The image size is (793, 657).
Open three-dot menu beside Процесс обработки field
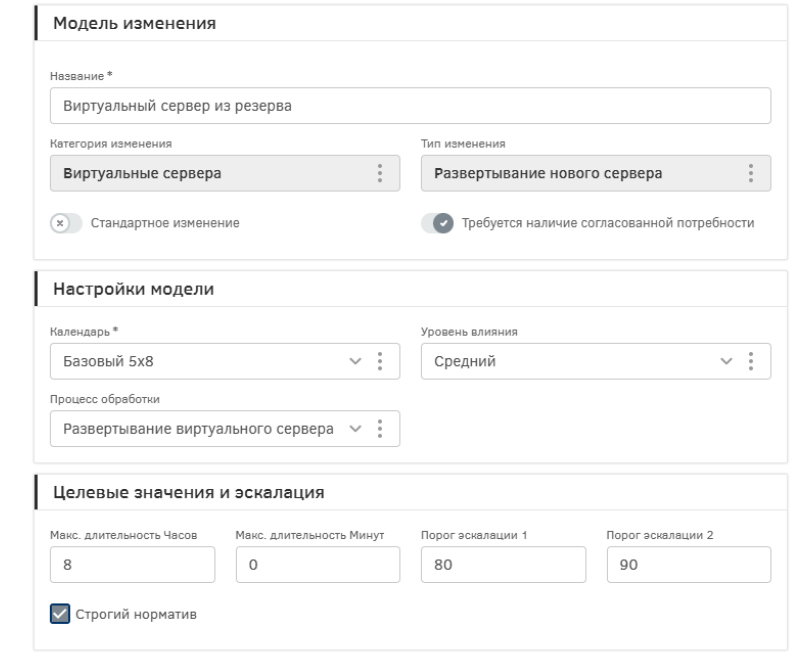click(380, 428)
